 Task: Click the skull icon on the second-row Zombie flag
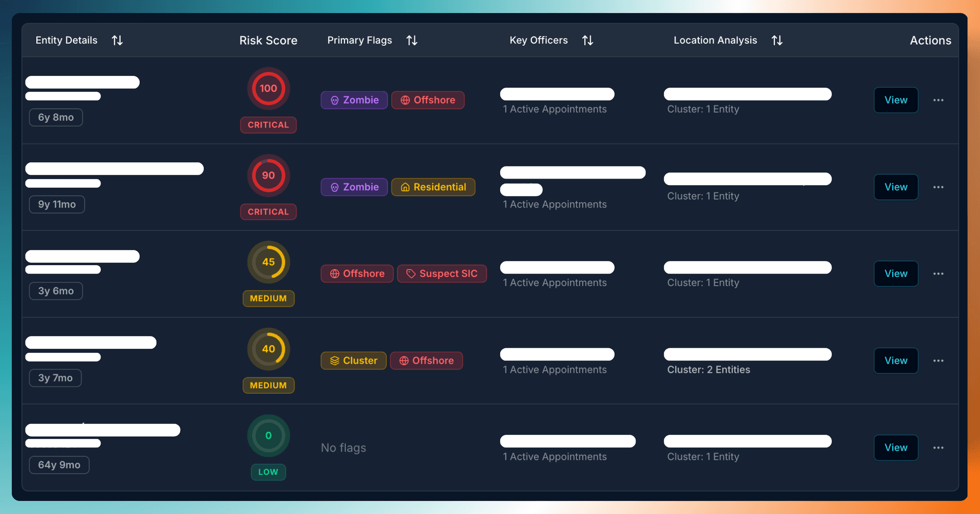334,187
